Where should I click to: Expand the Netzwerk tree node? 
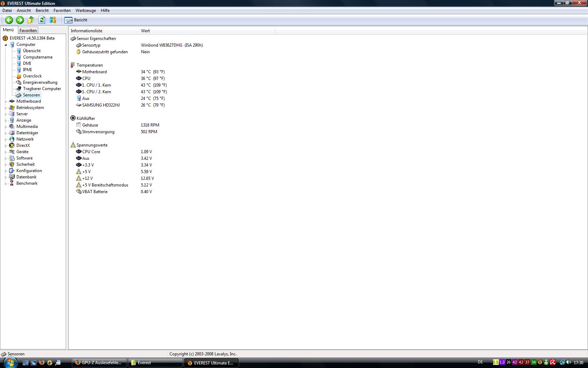click(x=6, y=139)
